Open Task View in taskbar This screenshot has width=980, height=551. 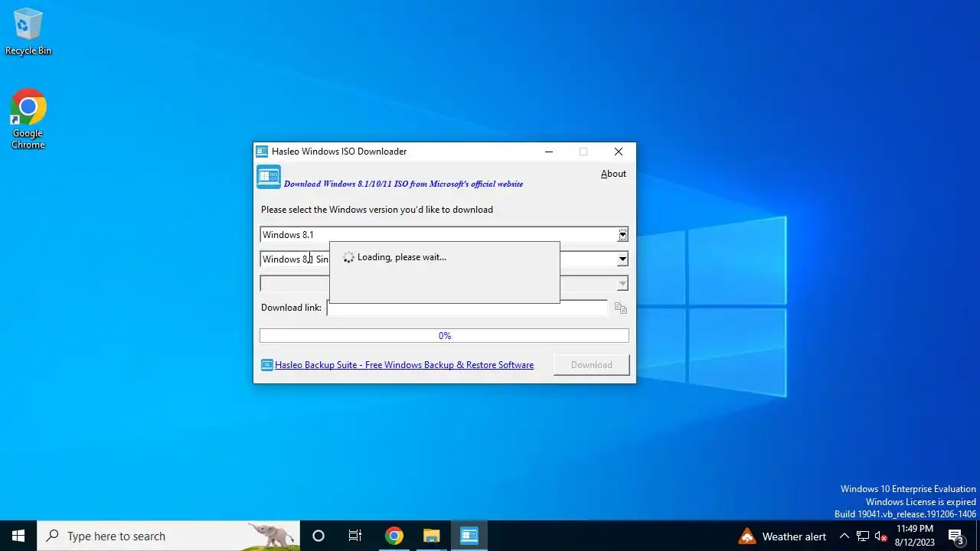coord(355,536)
